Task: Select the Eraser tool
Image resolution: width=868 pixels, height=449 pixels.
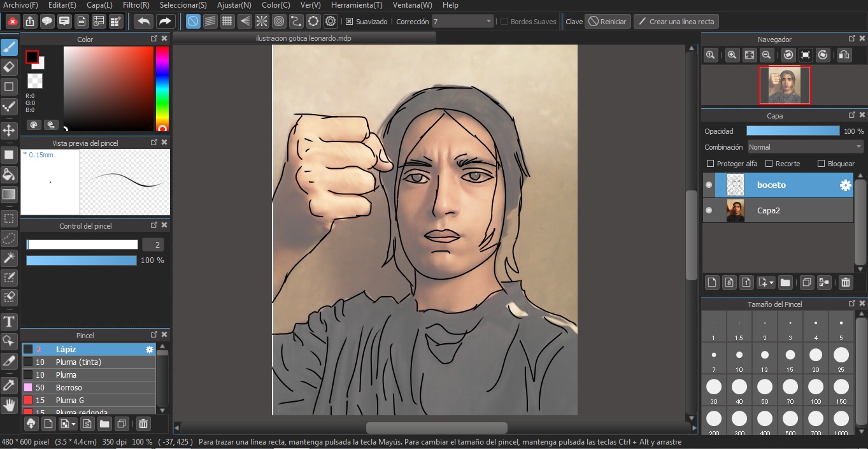Action: click(9, 67)
